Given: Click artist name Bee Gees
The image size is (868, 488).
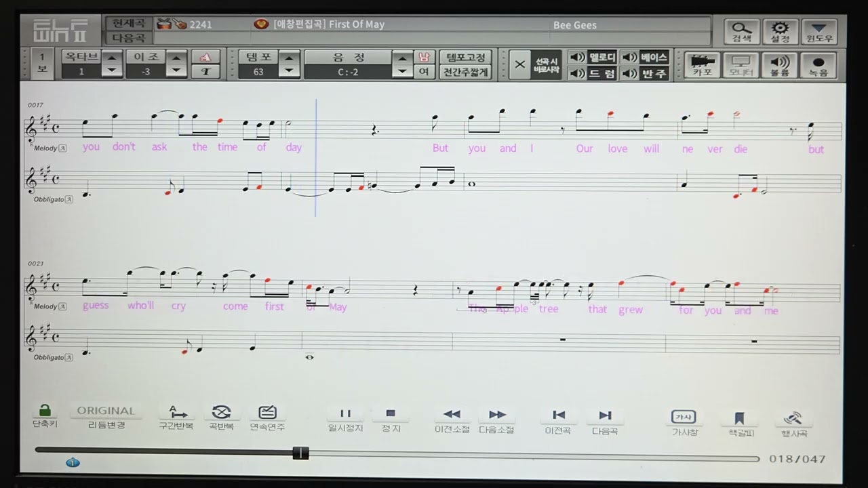Looking at the screenshot, I should coord(575,25).
